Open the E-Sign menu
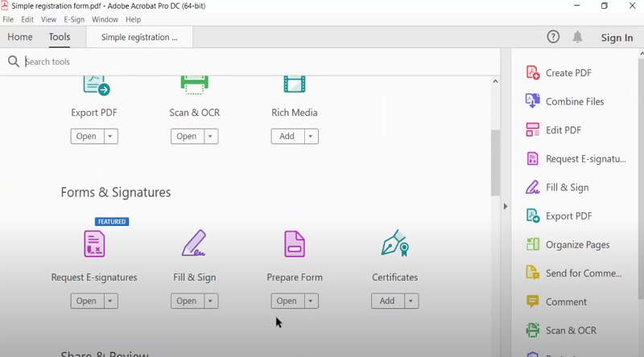The width and height of the screenshot is (644, 357). (74, 19)
